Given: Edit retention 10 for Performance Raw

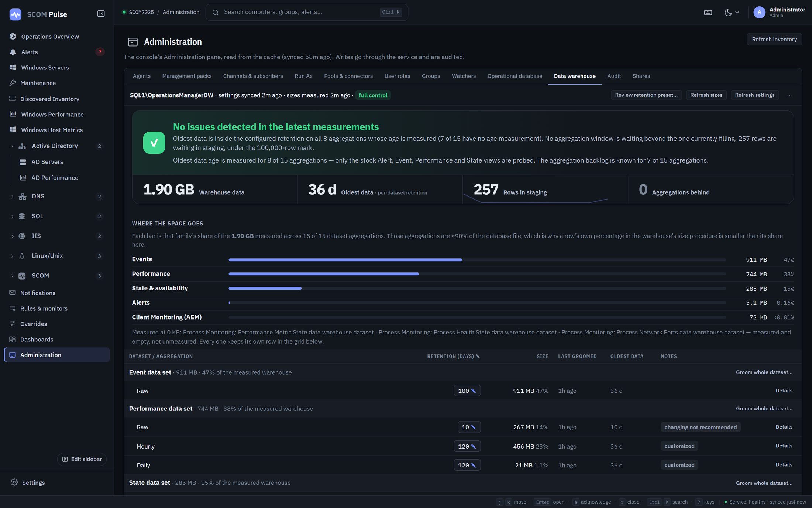Looking at the screenshot, I should (469, 427).
